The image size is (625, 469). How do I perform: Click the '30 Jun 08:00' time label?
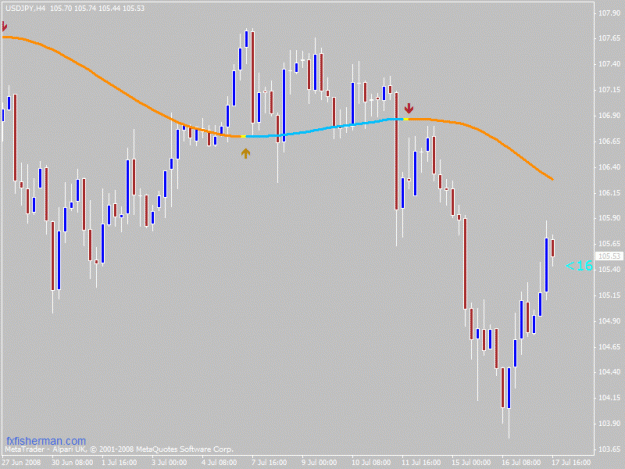click(72, 462)
